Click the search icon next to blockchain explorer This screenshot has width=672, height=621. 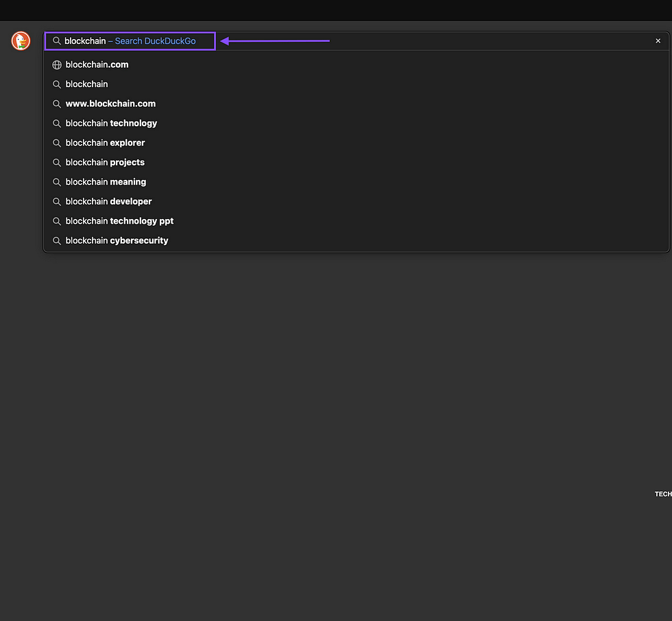tap(57, 143)
